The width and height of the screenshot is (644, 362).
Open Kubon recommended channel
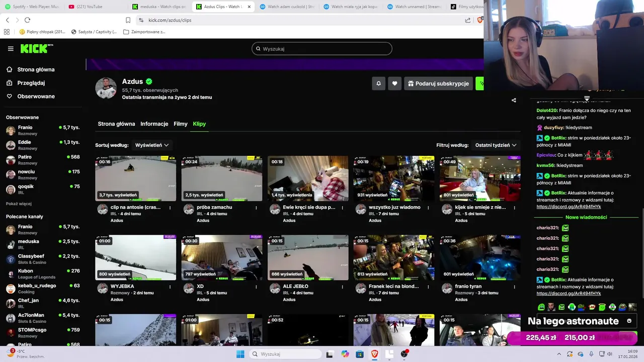tap(42, 274)
